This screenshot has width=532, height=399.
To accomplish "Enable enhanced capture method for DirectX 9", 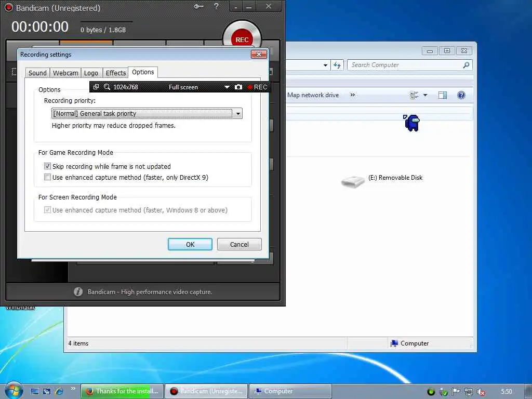I will click(47, 177).
